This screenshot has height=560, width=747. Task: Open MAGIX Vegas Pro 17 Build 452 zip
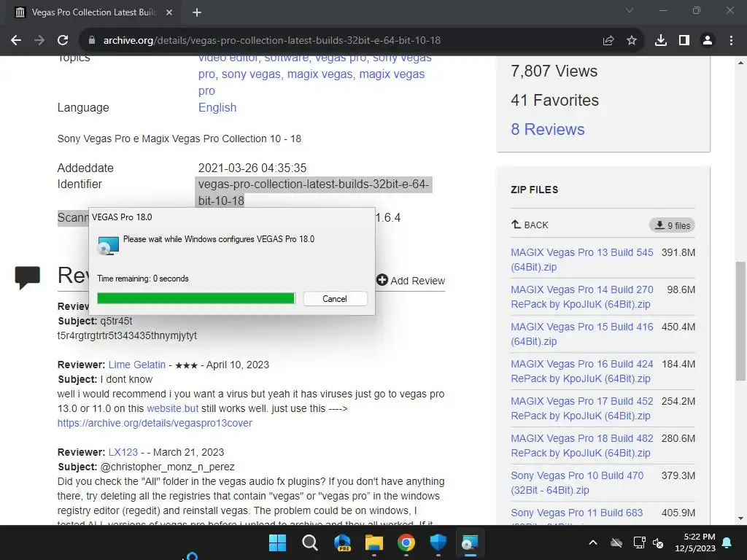click(581, 408)
